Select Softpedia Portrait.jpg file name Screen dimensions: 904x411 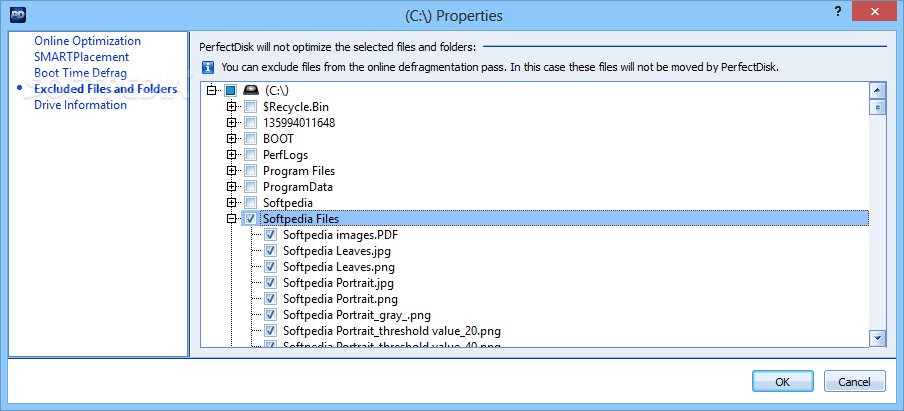(x=338, y=283)
